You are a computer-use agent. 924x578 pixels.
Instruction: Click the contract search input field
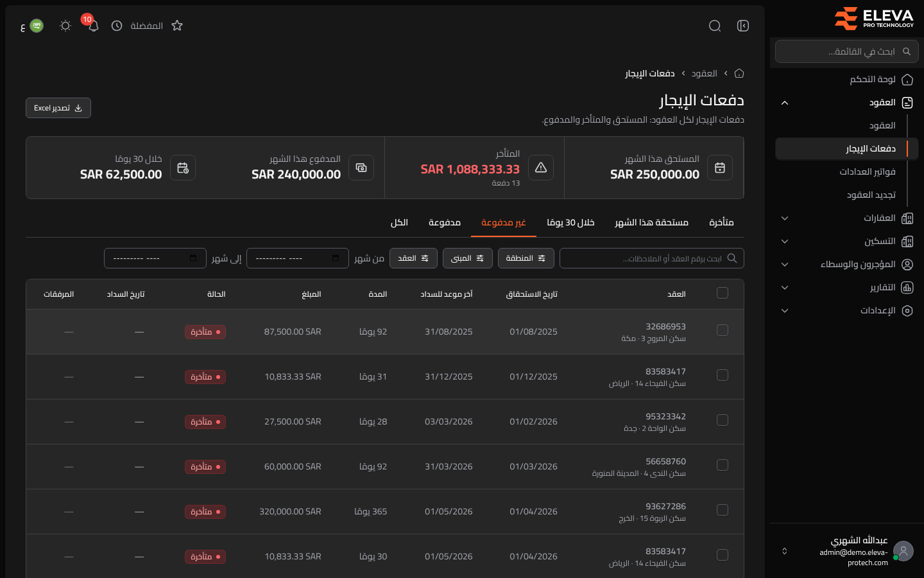(x=652, y=258)
